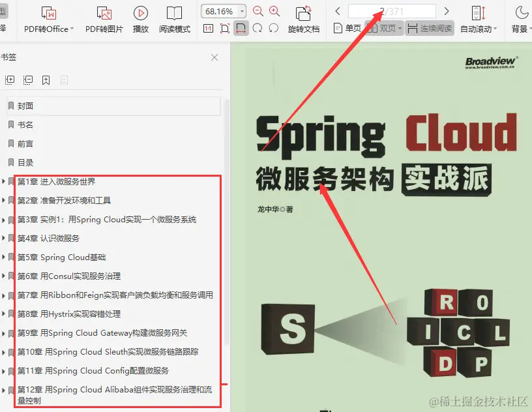
Task: Expand 第7章 Ribbon和Feign chapter
Action: tap(3, 295)
